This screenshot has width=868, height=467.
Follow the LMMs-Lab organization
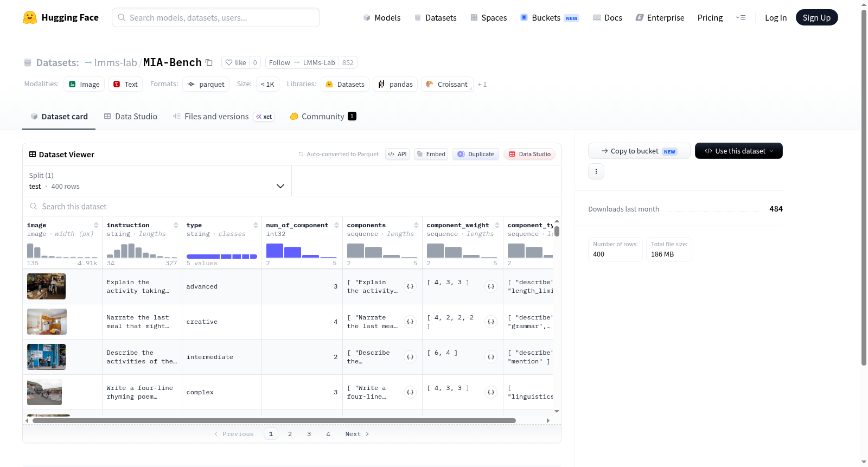279,62
